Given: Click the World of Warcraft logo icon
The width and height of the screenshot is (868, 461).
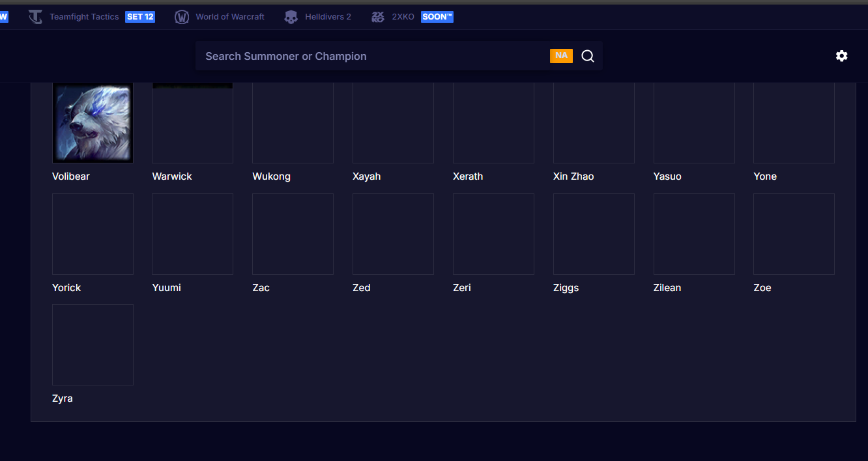Looking at the screenshot, I should (182, 17).
